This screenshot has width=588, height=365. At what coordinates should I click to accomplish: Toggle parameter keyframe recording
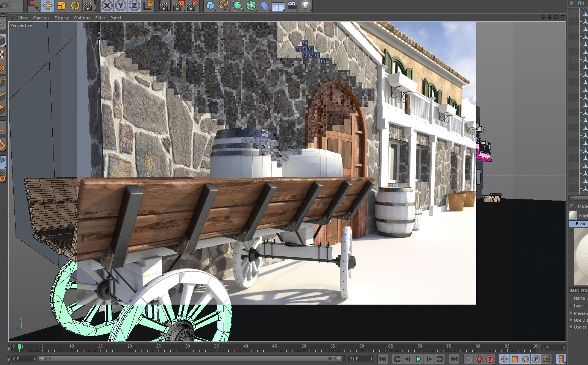536,359
